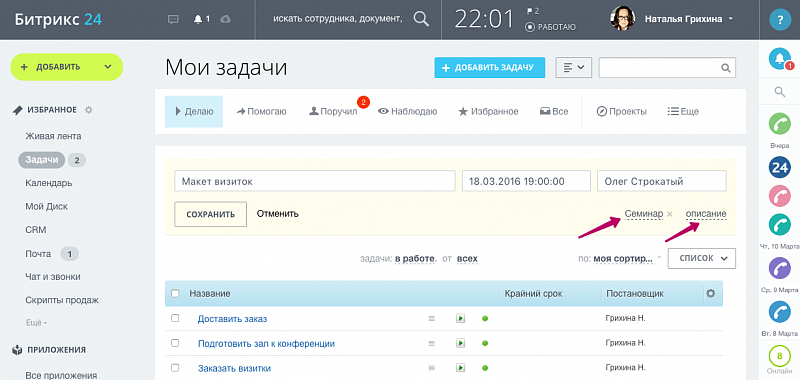Change the в работе task filter
Screen dimensions: 800x380
tap(414, 259)
